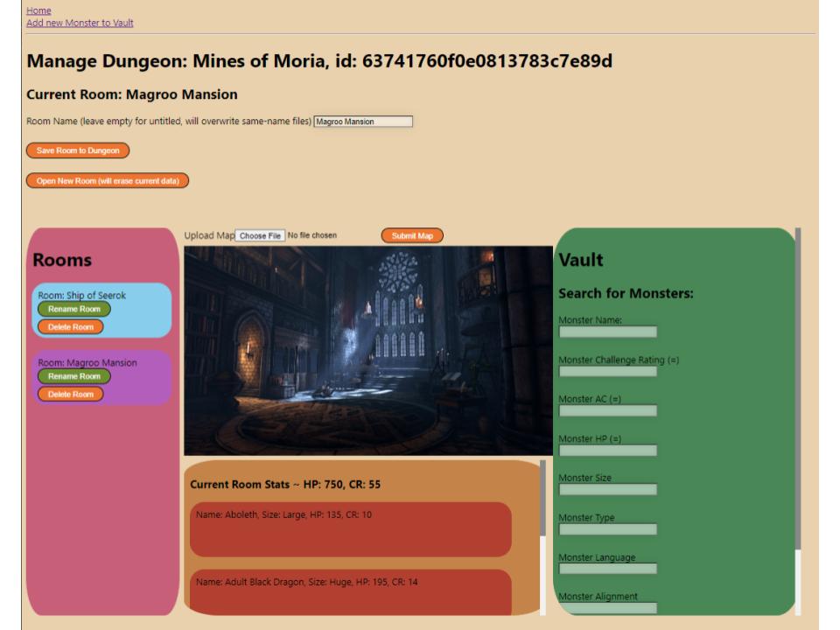Click the dungeon map image
The width and height of the screenshot is (840, 630).
click(x=368, y=351)
